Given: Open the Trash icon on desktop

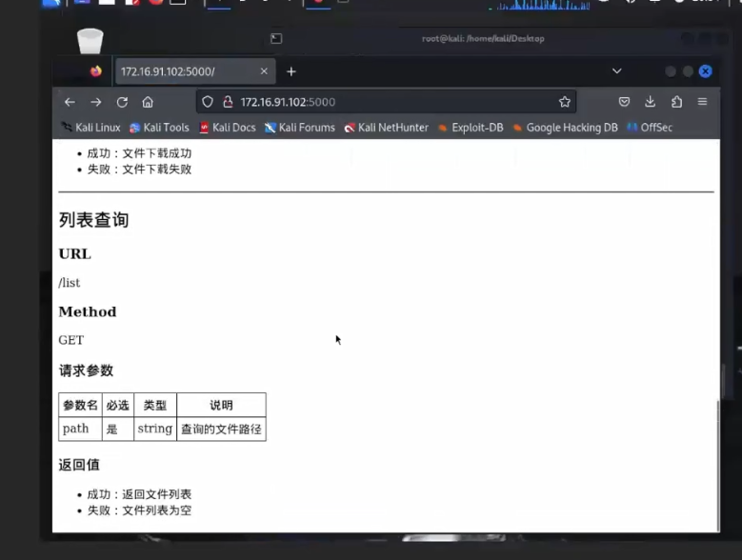Looking at the screenshot, I should point(90,41).
